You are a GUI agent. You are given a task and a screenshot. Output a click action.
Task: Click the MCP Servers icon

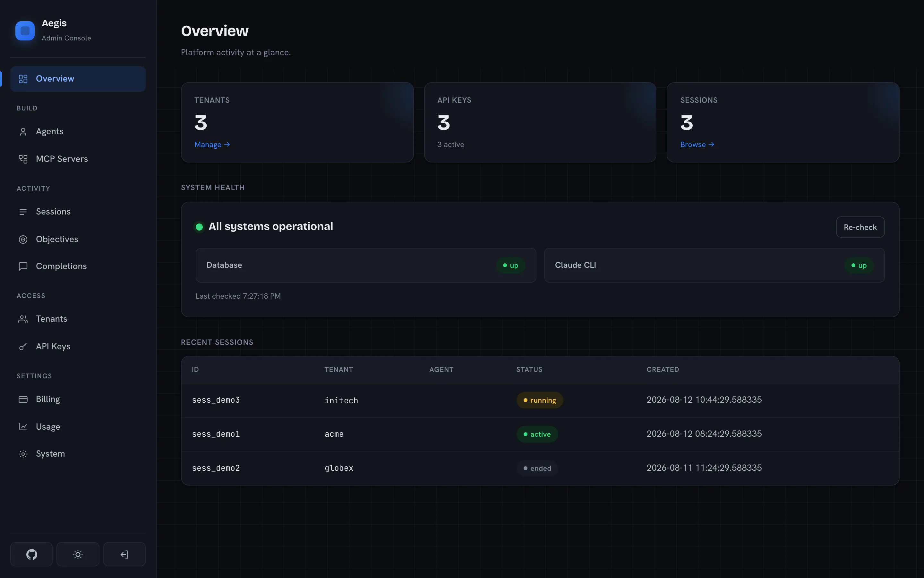pos(23,159)
